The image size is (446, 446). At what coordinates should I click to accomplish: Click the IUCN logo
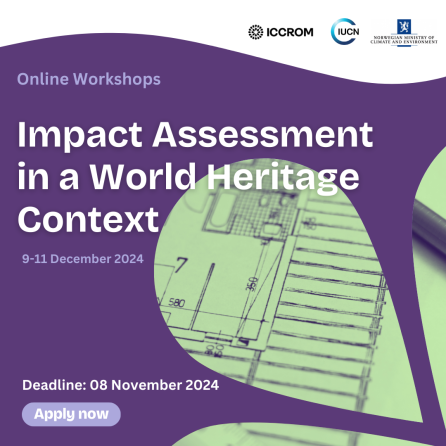345,32
